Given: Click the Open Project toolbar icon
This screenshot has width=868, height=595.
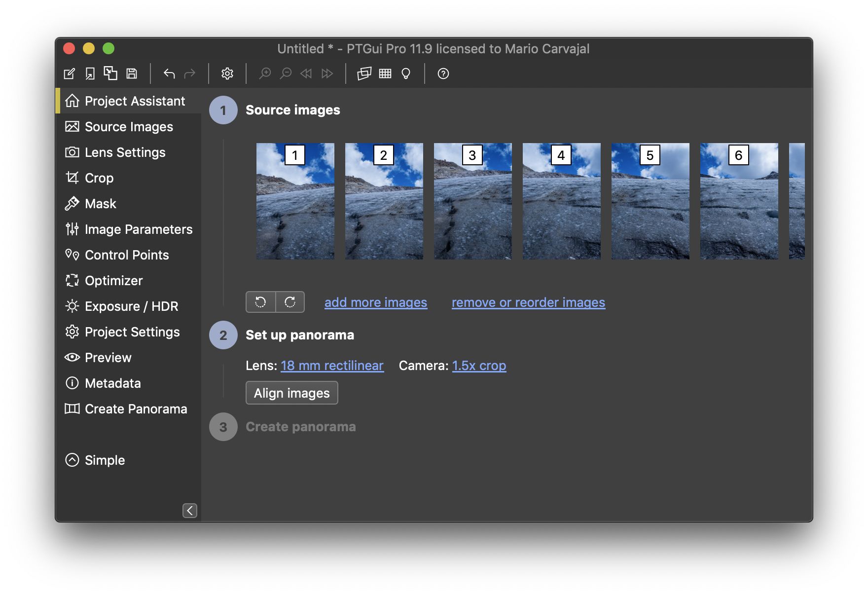Looking at the screenshot, I should 90,74.
